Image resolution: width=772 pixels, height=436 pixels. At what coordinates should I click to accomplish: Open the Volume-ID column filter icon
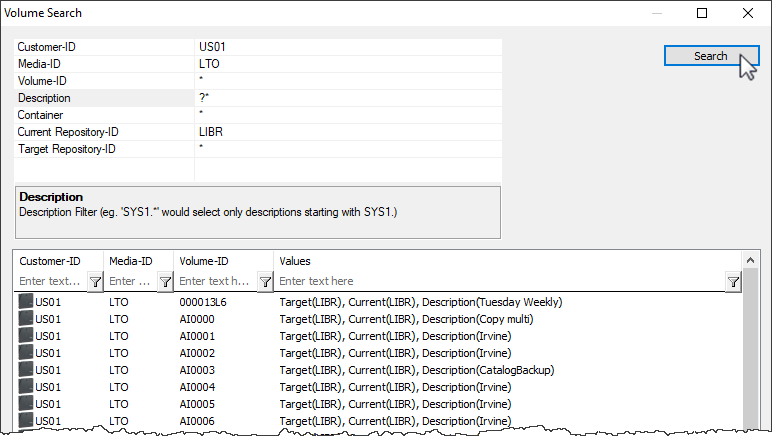pos(265,281)
